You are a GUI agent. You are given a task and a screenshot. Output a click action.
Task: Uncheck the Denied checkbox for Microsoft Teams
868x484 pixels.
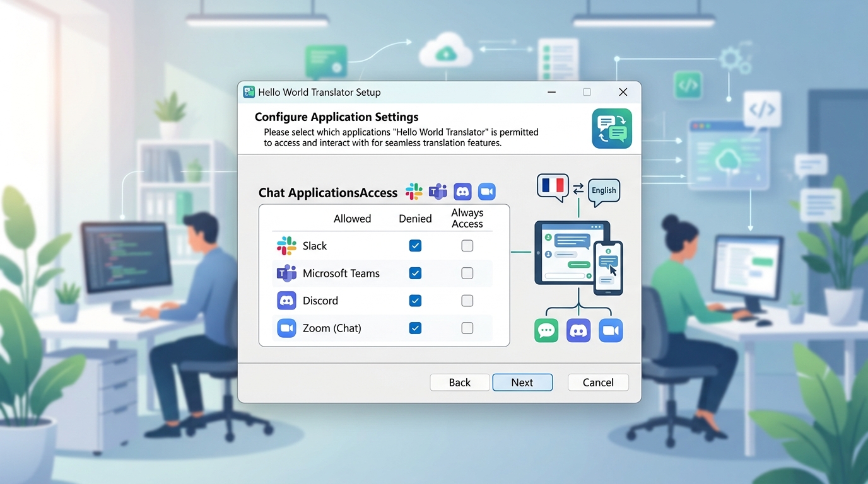(x=415, y=274)
